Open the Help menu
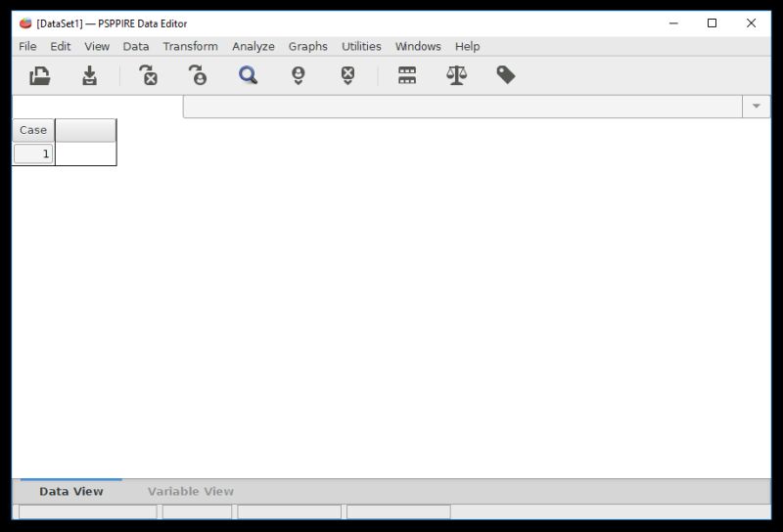Viewport: 783px width, 532px height. 468,46
